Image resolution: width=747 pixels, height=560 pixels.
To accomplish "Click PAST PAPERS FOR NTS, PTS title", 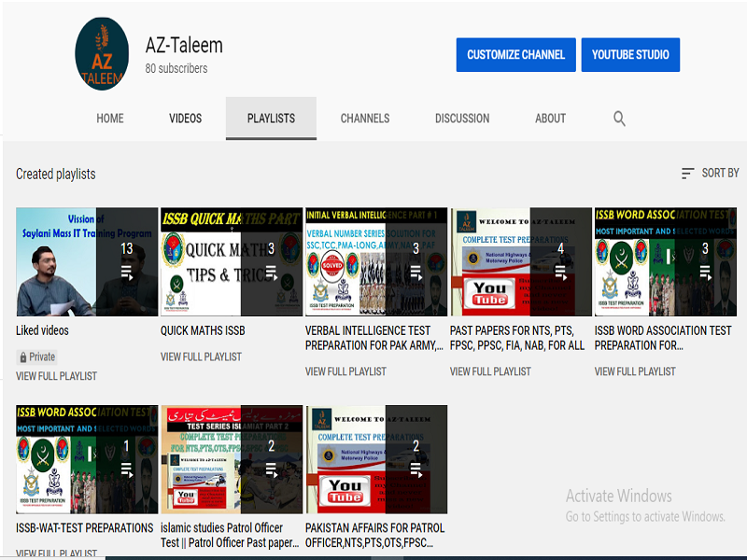I will click(517, 338).
